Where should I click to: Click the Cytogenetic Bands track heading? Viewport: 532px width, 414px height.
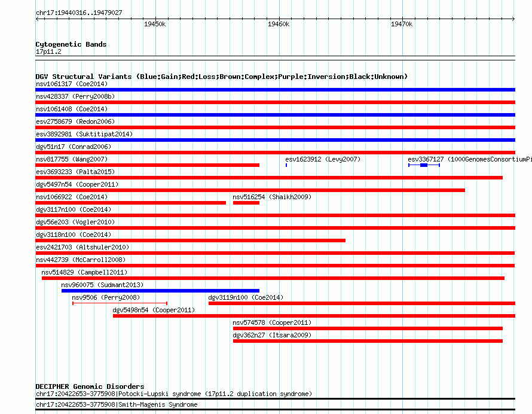tap(71, 44)
